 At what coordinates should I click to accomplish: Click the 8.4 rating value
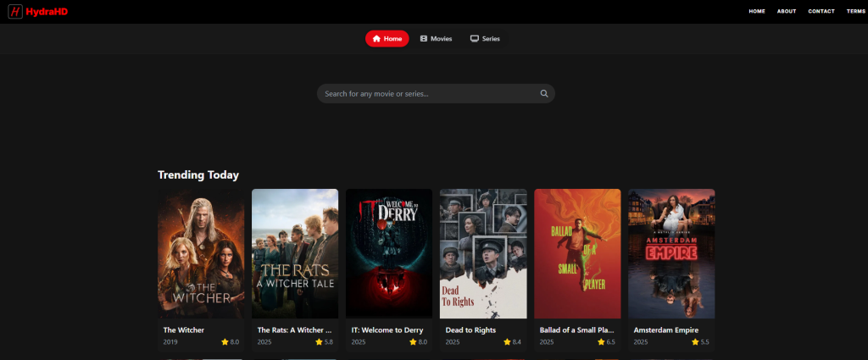[x=517, y=342]
